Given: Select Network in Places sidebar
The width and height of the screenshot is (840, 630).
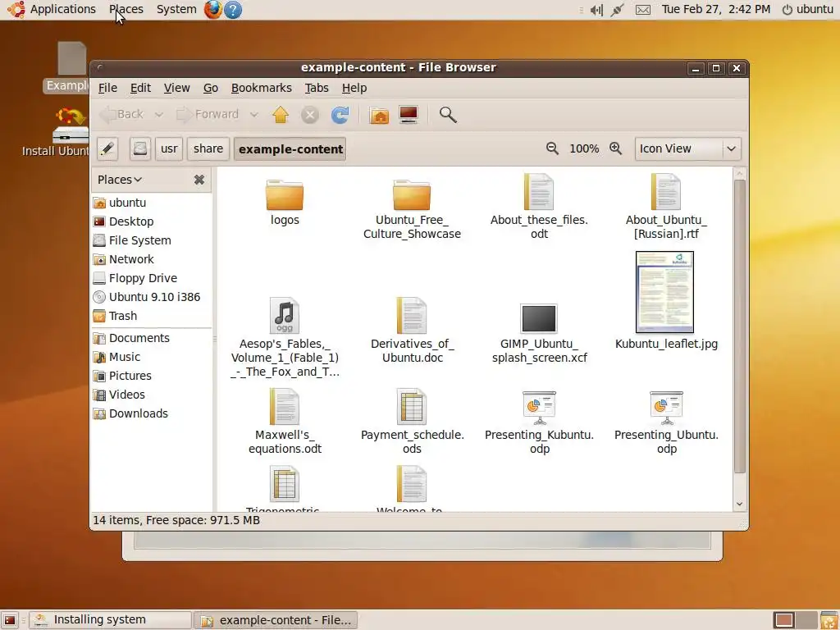Looking at the screenshot, I should tap(152, 259).
